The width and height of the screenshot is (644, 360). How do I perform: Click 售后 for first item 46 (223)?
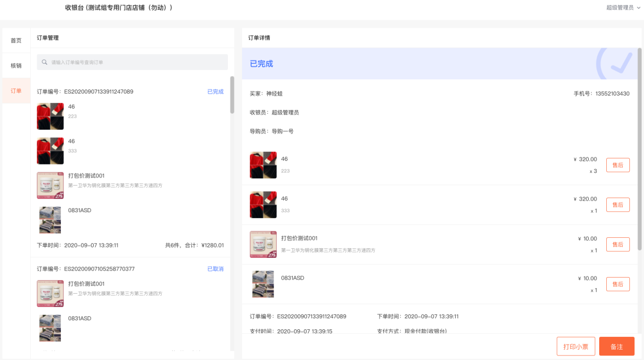[x=617, y=165]
